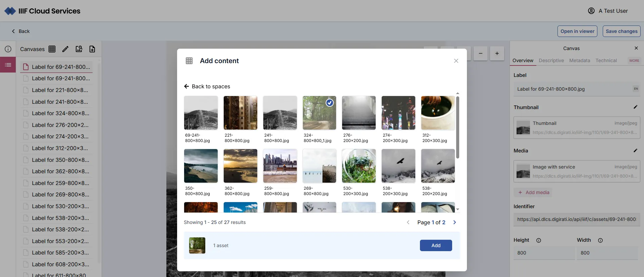Select the list view icon in left sidebar

pyautogui.click(x=8, y=65)
